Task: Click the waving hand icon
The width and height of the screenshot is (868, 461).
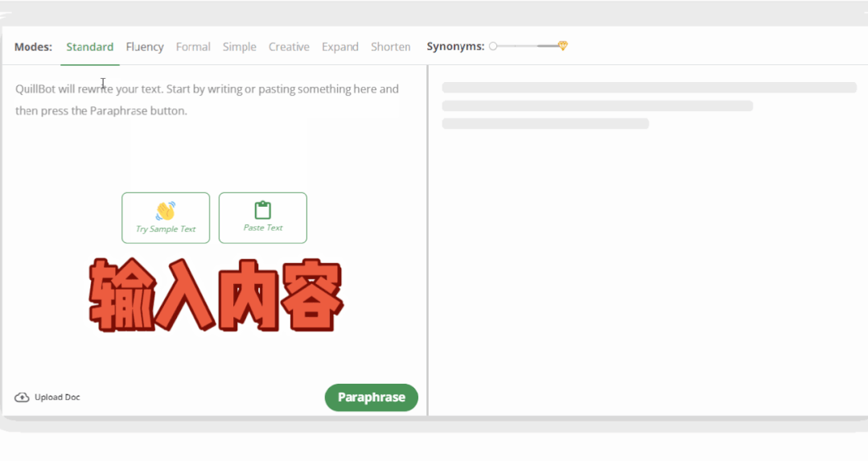Action: 165,211
